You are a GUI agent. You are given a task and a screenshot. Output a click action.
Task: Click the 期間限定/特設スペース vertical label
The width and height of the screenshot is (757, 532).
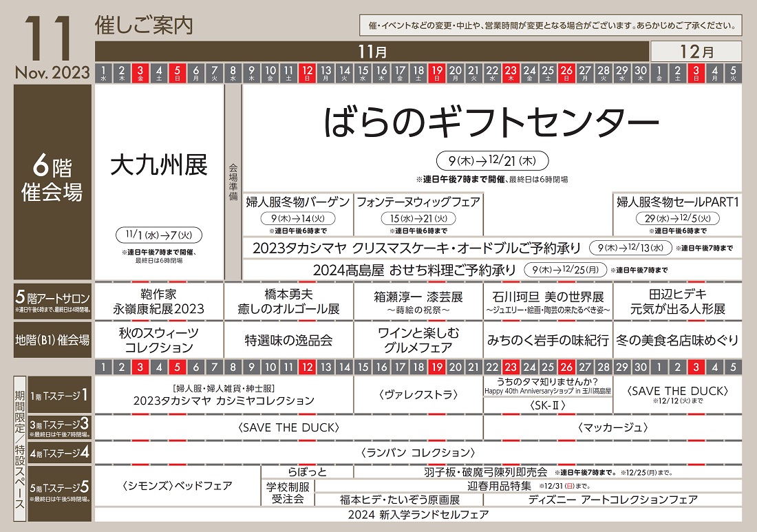pyautogui.click(x=20, y=449)
